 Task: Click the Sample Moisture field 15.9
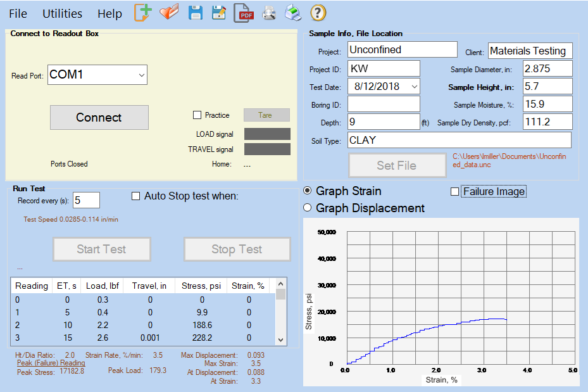tap(547, 104)
